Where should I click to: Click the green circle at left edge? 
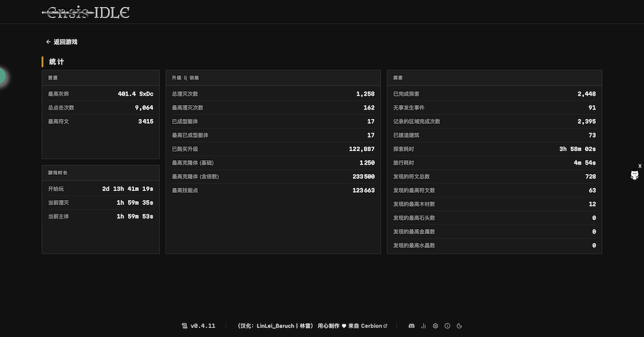2,76
